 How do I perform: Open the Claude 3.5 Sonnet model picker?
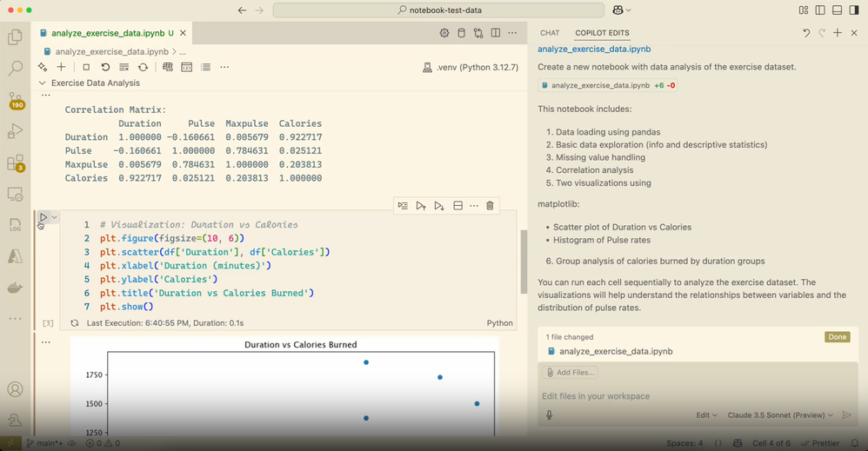click(x=780, y=415)
